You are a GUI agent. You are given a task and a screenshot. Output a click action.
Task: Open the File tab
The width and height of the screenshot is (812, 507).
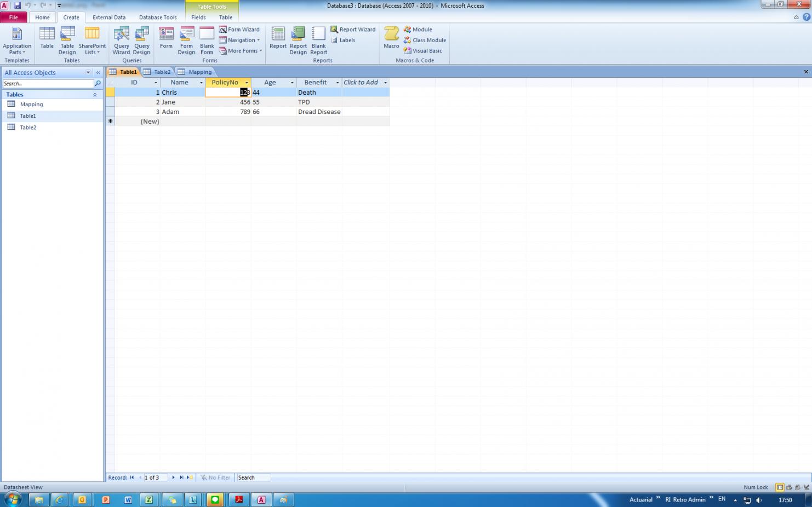[14, 18]
